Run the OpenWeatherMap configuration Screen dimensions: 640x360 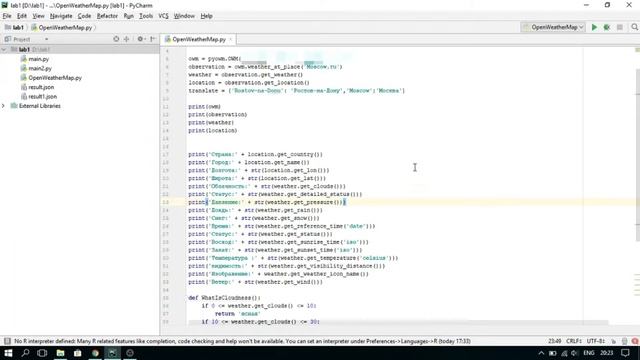(594, 27)
